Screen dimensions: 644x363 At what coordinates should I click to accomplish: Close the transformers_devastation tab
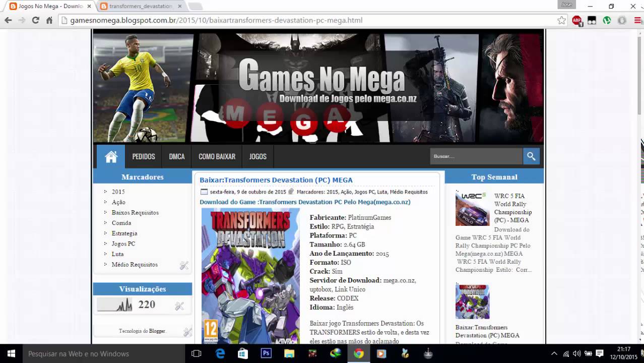pos(180,6)
